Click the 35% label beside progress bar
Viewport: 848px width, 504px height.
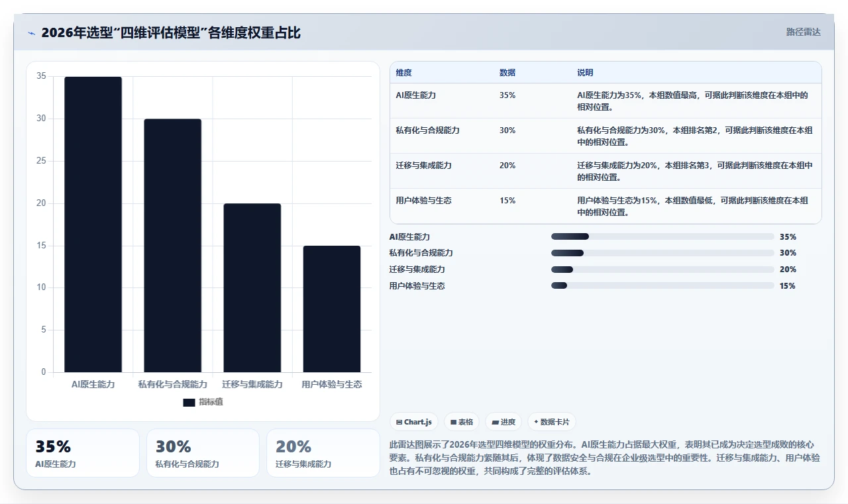788,236
